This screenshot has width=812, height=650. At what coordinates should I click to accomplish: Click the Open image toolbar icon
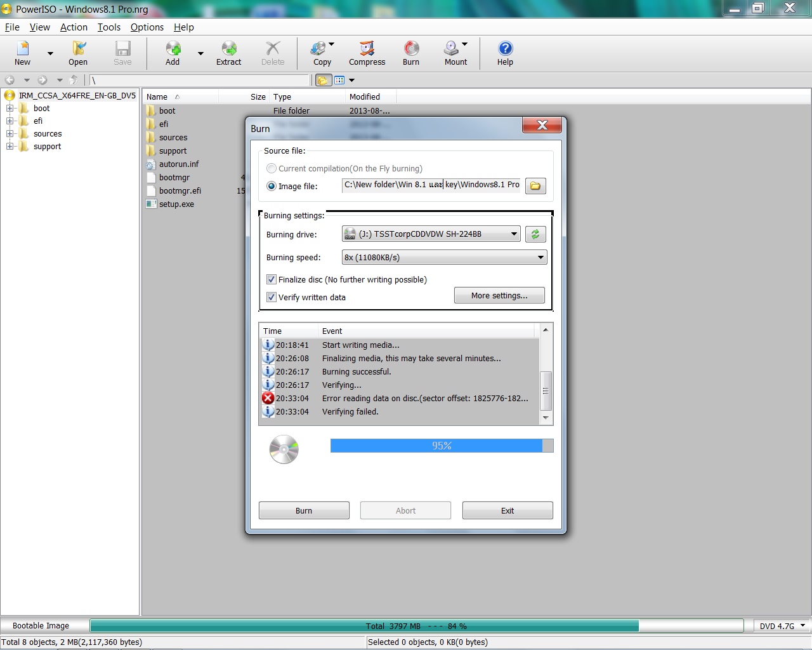(78, 53)
